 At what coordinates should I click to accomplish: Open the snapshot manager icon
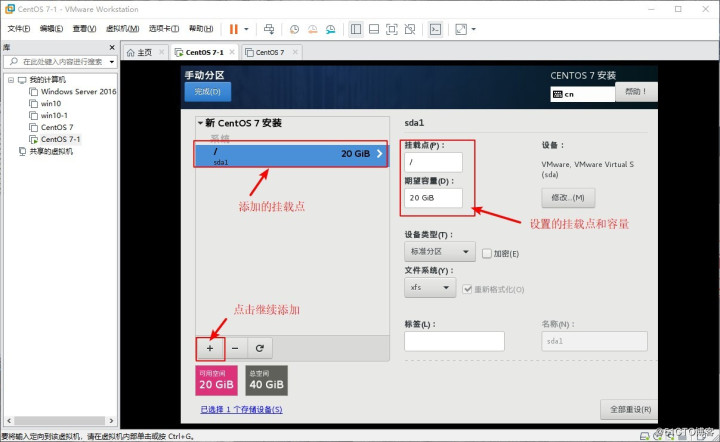[331, 29]
